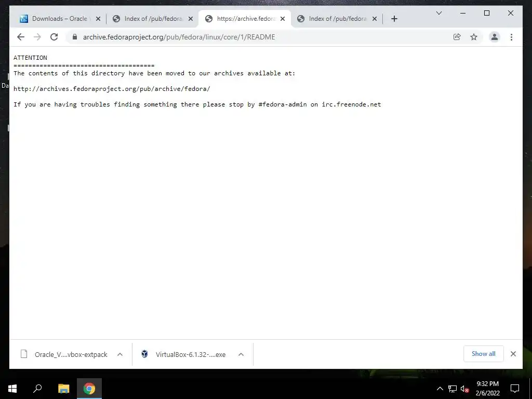The image size is (532, 399).
Task: Switch to first Index of /pub/fedora tab
Action: 153,19
